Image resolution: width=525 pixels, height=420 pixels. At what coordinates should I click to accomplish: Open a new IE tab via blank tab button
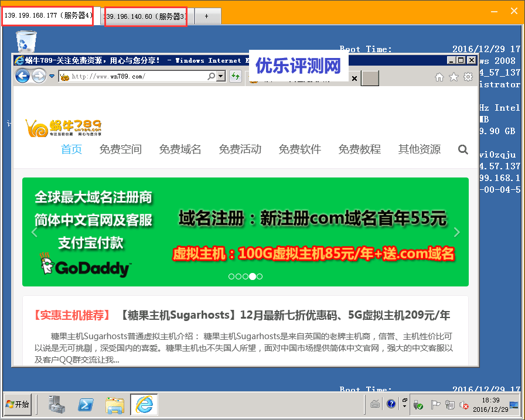370,78
